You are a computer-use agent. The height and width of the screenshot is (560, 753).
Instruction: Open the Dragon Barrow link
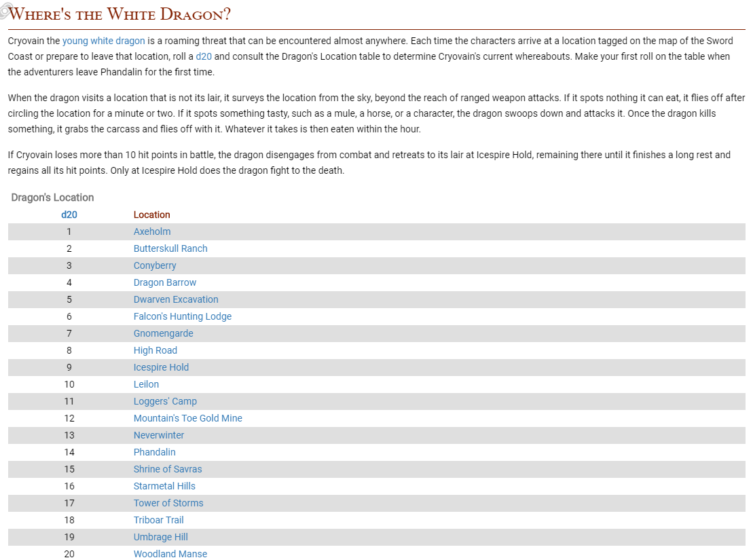pos(165,282)
